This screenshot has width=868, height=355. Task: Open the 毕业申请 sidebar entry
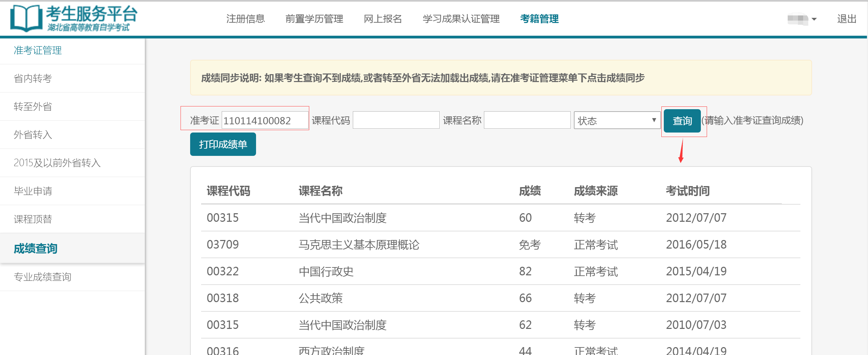[x=33, y=191]
